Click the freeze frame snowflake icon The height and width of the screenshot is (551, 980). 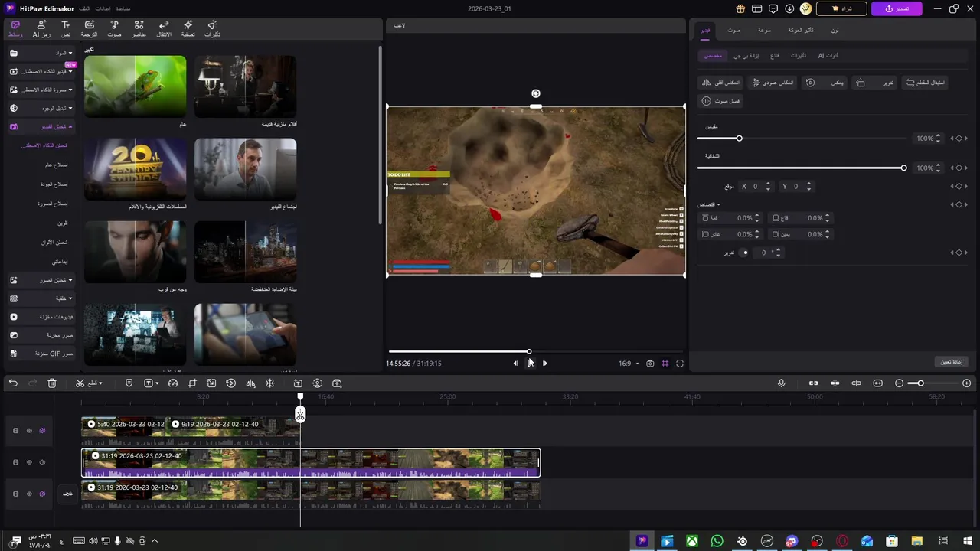(269, 383)
